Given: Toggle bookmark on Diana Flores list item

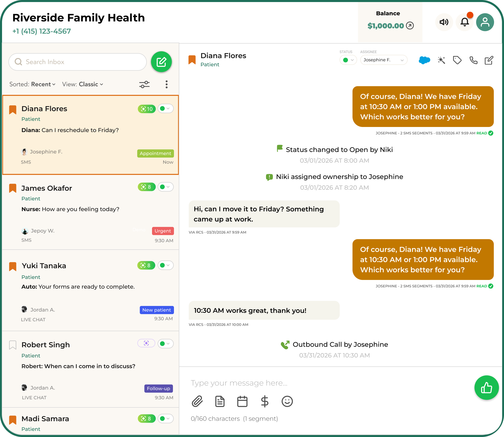Looking at the screenshot, I should coord(13,110).
